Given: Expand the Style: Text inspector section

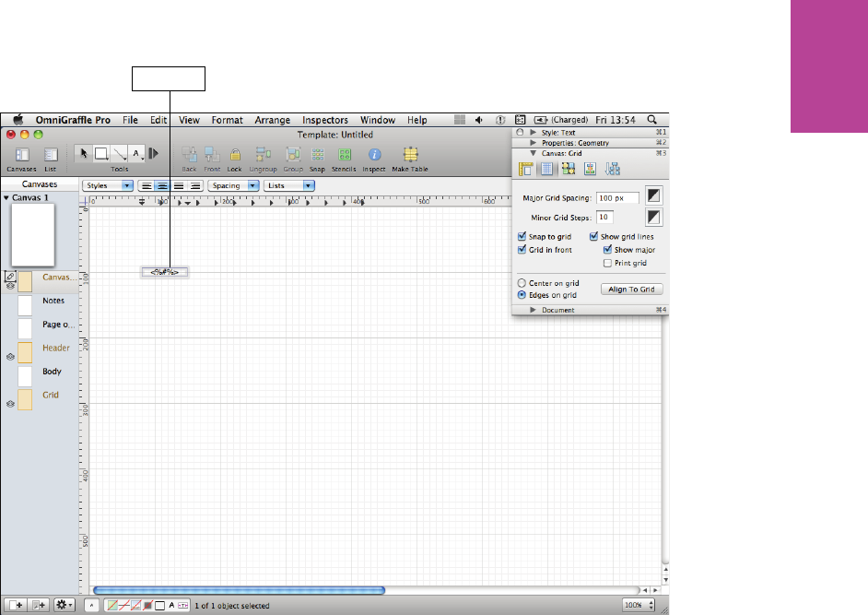Looking at the screenshot, I should (534, 133).
